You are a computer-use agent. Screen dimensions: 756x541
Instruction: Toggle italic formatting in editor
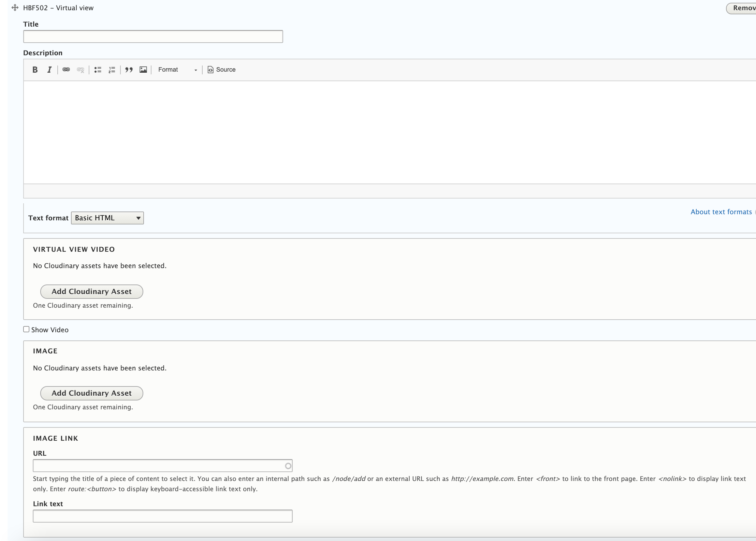pos(49,70)
